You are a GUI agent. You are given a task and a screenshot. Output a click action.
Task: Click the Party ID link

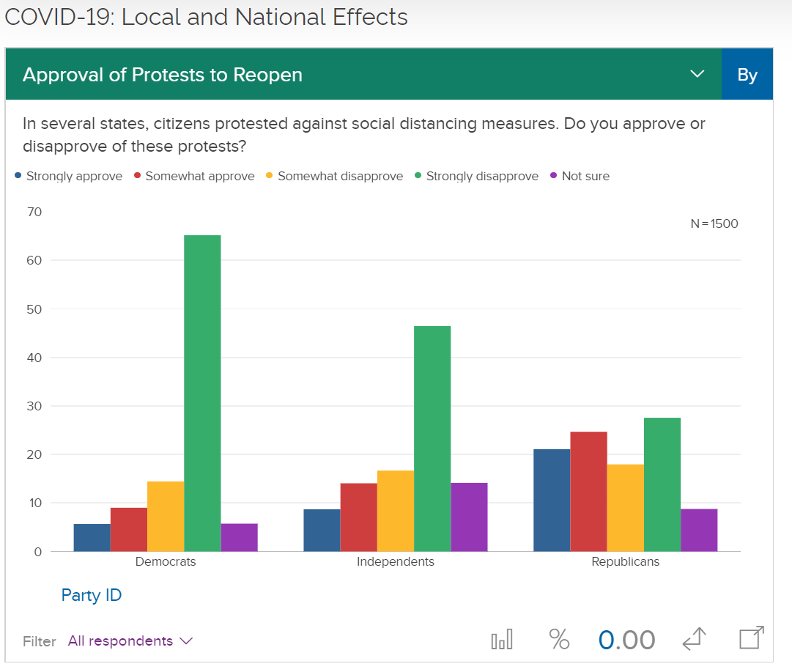pos(92,595)
